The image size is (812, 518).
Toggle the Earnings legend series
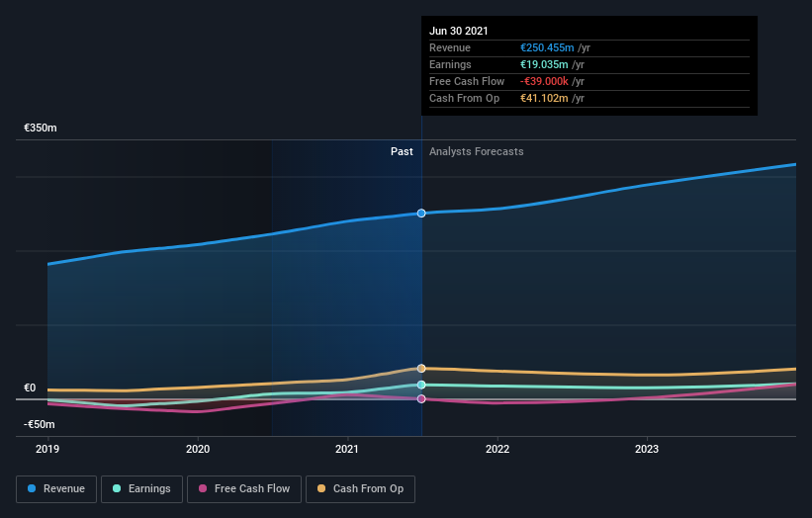pyautogui.click(x=141, y=489)
